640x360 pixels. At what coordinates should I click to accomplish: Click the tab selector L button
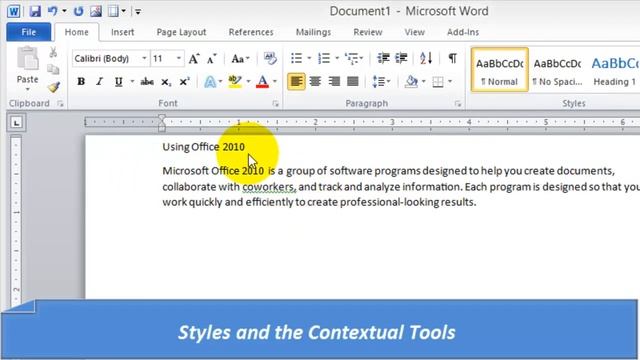pyautogui.click(x=16, y=122)
